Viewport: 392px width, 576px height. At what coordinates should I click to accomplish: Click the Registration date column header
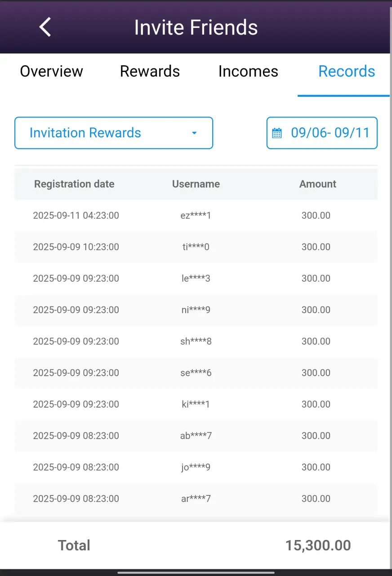coord(74,184)
